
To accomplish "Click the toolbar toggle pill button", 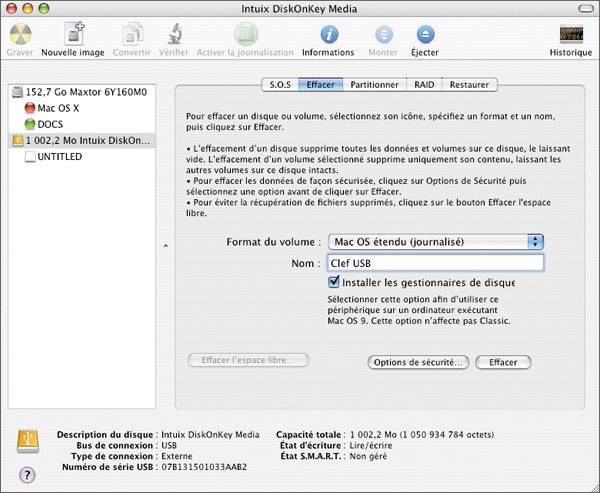I will tap(585, 8).
